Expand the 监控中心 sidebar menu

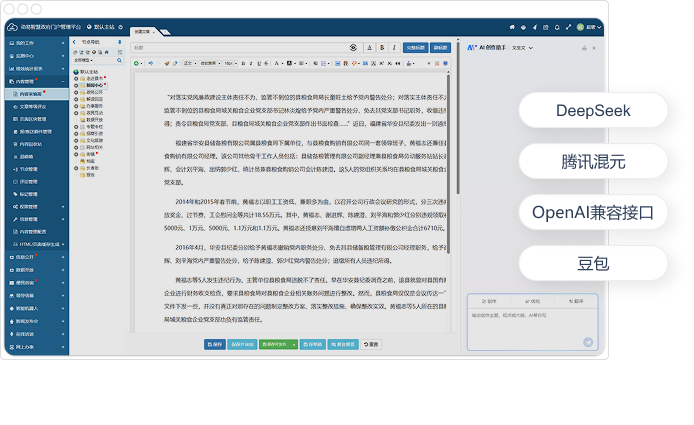coord(35,56)
